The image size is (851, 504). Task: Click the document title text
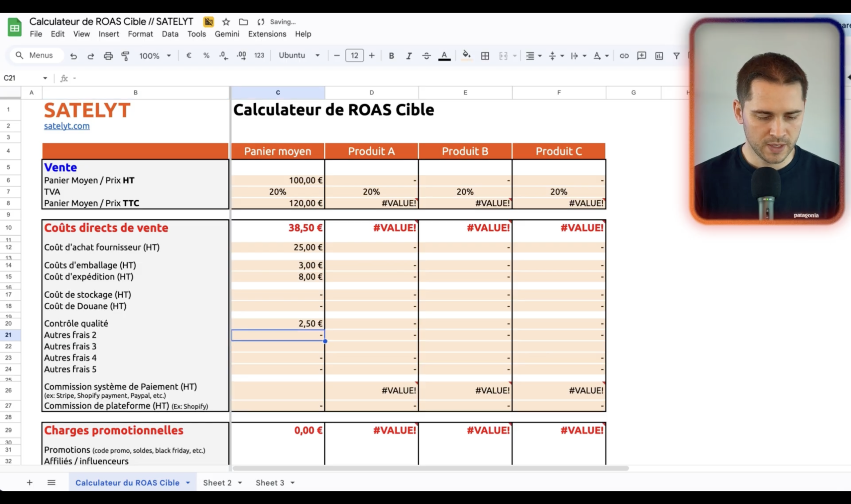point(111,22)
